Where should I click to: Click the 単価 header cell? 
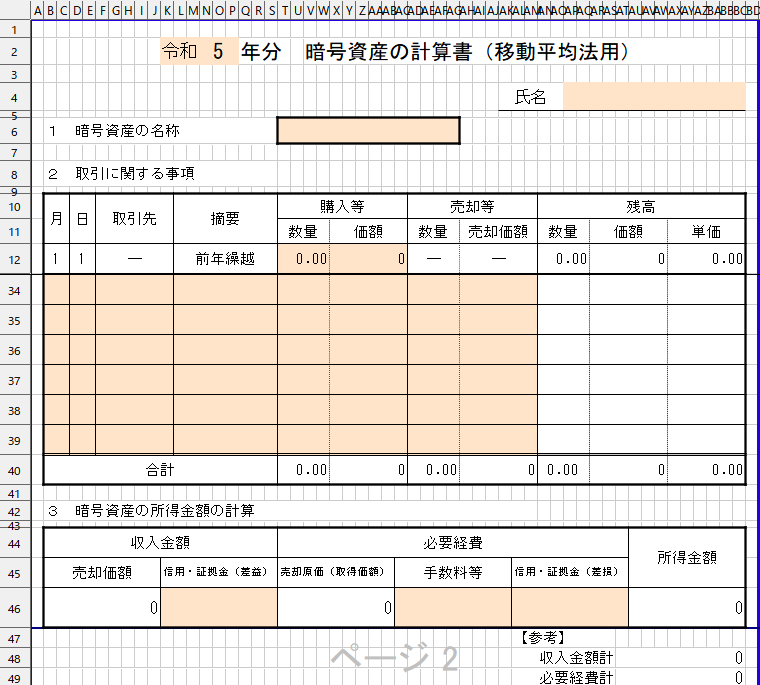pos(706,231)
